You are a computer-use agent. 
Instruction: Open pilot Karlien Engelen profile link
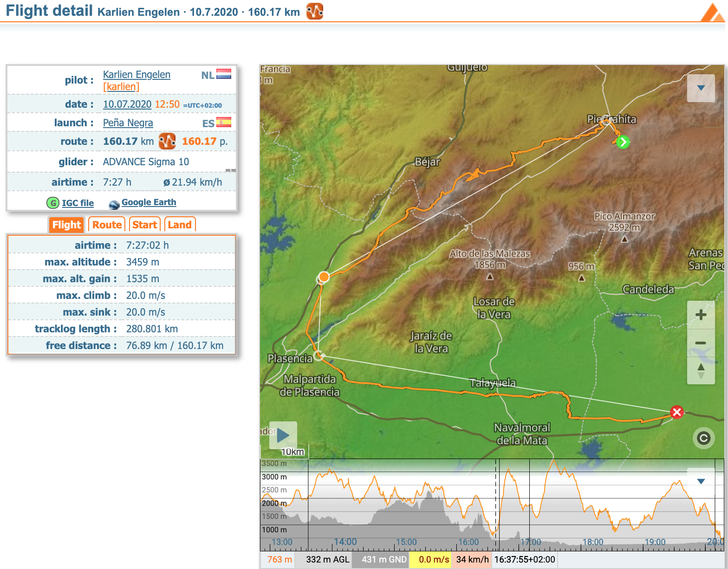pos(136,75)
